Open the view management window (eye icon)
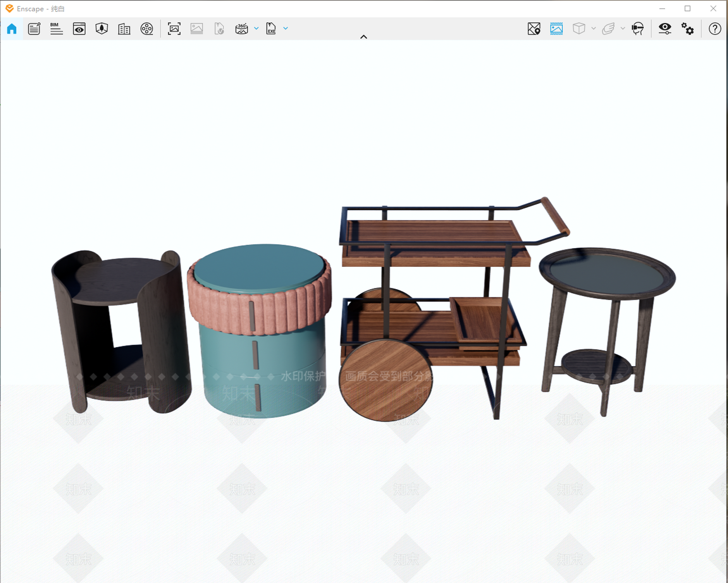728x583 pixels. pyautogui.click(x=79, y=29)
